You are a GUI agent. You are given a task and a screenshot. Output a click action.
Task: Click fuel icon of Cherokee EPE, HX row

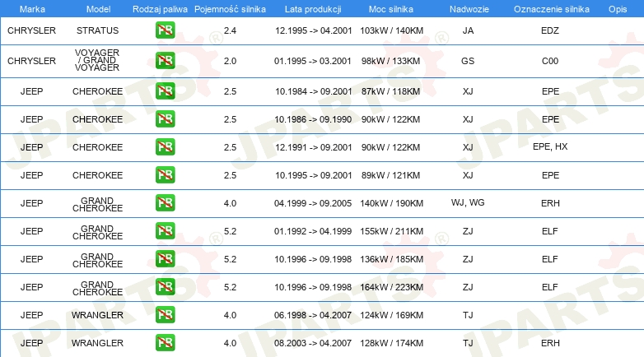point(165,147)
